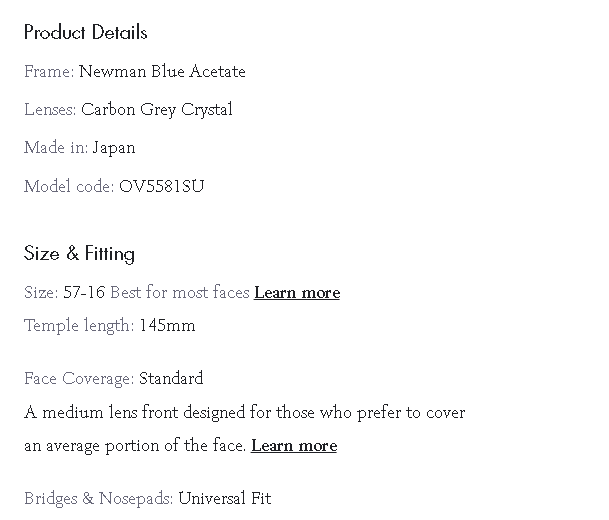Click the Best for most faces text
Viewport: 609px width, 520px height.
(180, 293)
